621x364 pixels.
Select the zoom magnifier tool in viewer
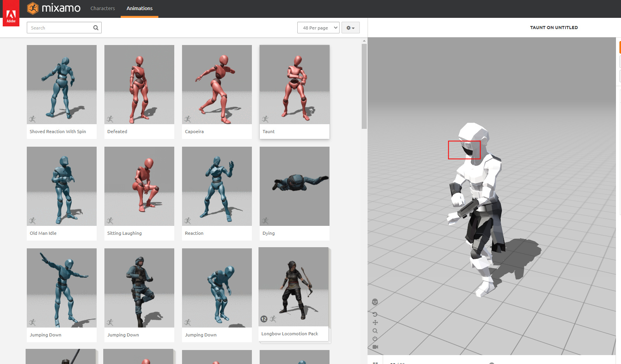(375, 331)
